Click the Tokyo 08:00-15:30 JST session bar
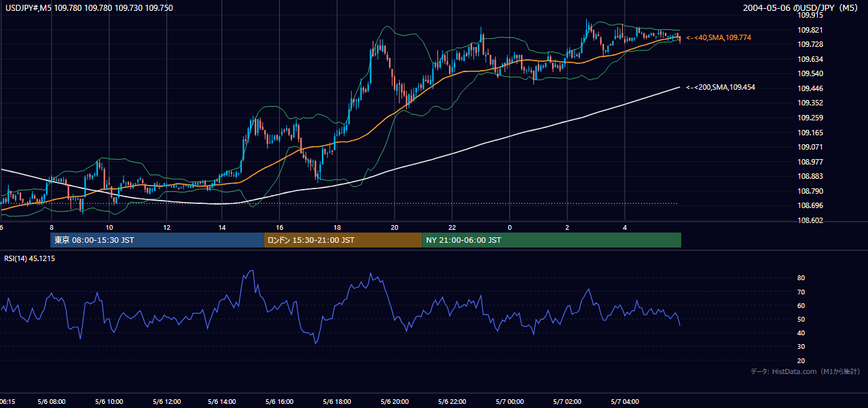 click(157, 240)
